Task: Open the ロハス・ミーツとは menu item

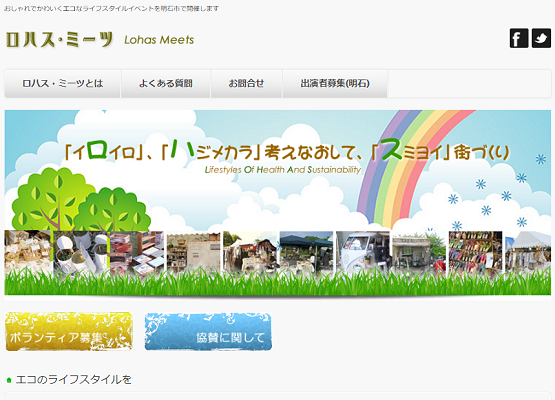Action: (63, 84)
